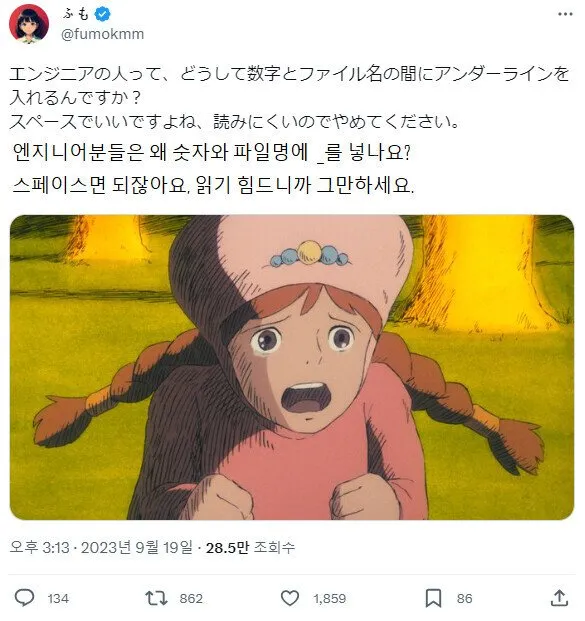Open the three-dot more options menu
The image size is (585, 621).
[565, 14]
